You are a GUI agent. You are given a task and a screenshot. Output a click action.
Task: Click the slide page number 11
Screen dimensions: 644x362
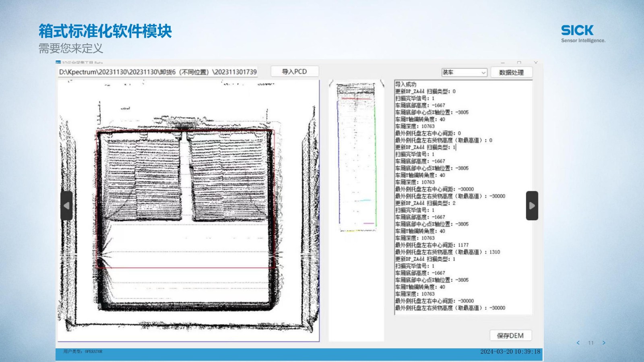[x=591, y=343]
